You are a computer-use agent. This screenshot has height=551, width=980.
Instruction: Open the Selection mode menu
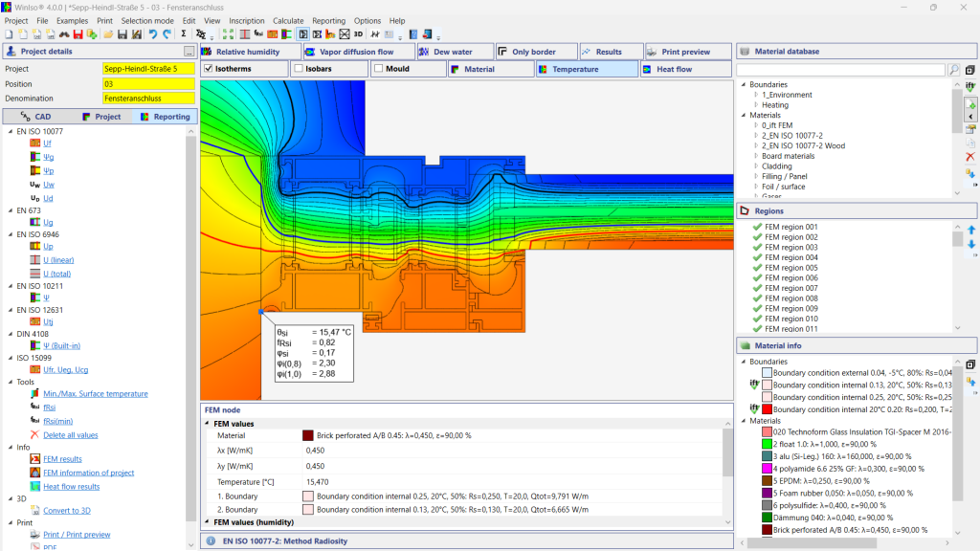pyautogui.click(x=147, y=21)
